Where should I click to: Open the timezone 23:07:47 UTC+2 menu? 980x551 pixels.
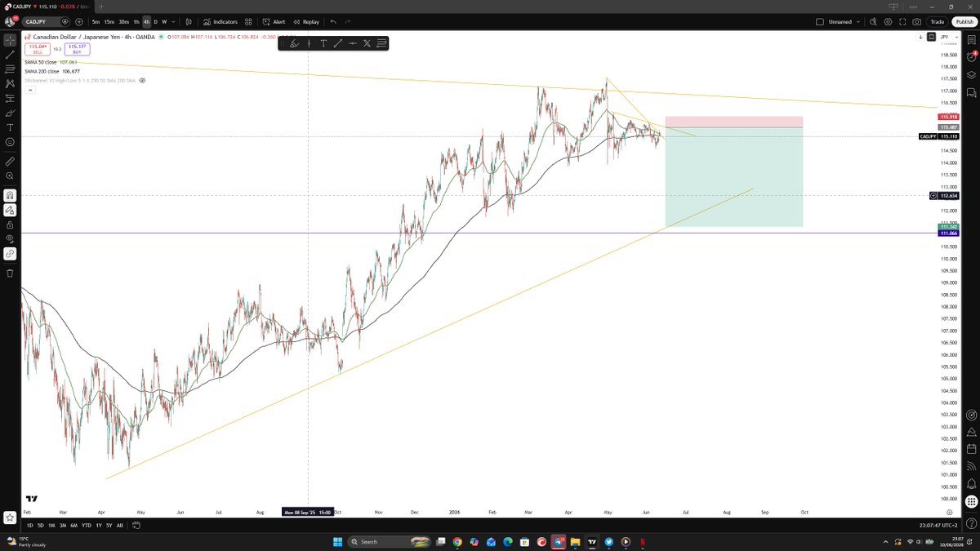tap(937, 526)
